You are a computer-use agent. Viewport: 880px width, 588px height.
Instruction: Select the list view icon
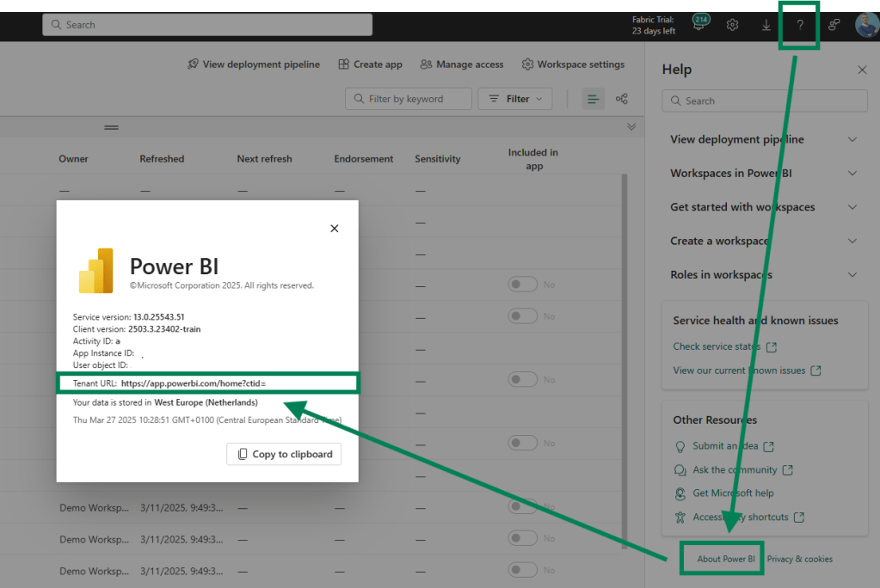click(x=593, y=99)
